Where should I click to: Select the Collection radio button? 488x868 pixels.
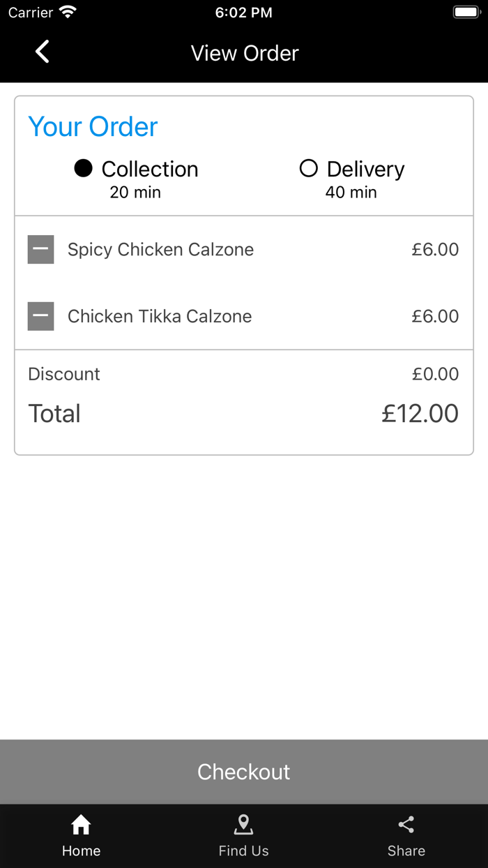click(x=84, y=168)
